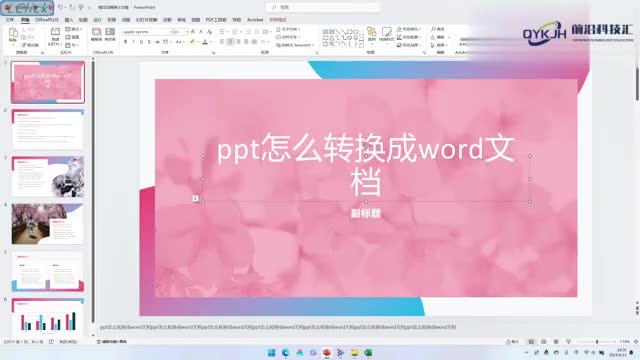Image resolution: width=640 pixels, height=360 pixels.
Task: Open the Shape Format contextual tab
Action: [278, 20]
